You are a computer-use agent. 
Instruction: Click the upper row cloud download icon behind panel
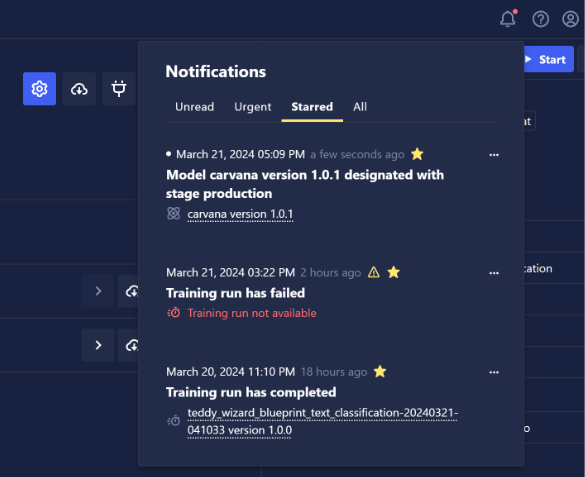(x=129, y=291)
